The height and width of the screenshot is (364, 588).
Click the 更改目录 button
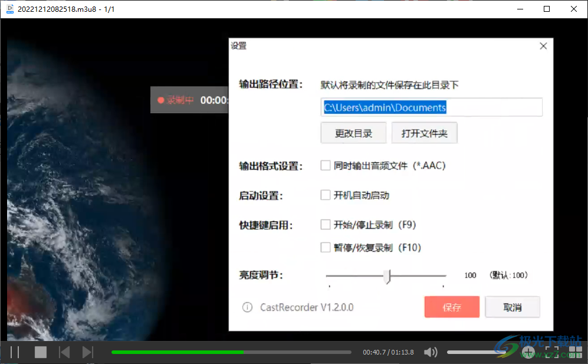coord(353,133)
